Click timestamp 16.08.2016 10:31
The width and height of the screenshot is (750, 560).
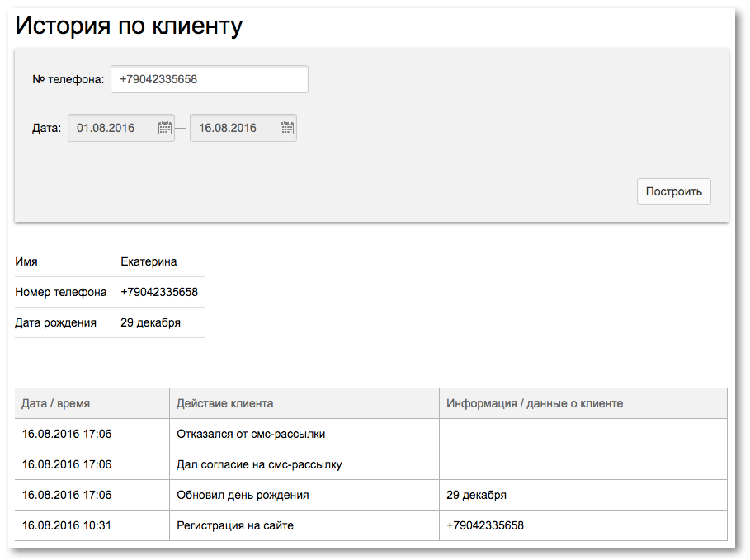[x=67, y=525]
